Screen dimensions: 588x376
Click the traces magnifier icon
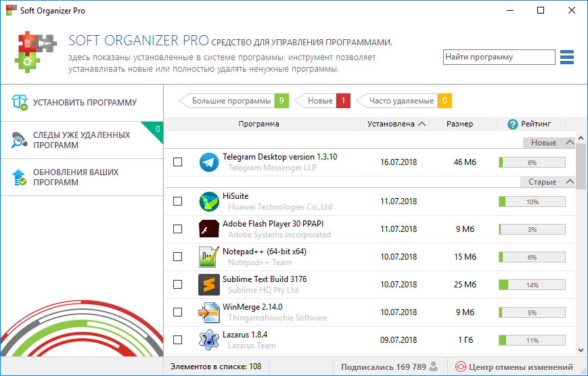pyautogui.click(x=19, y=140)
